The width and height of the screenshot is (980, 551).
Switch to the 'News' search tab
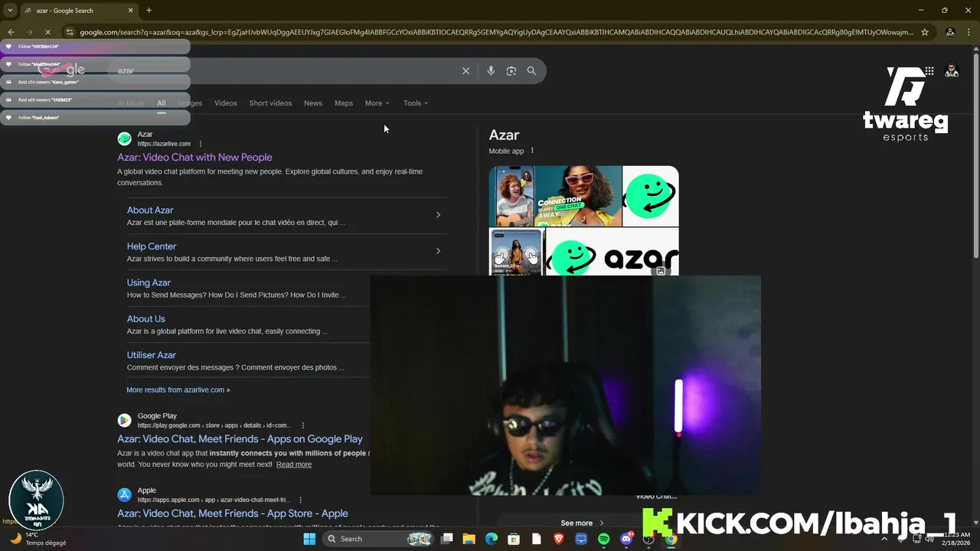tap(313, 103)
